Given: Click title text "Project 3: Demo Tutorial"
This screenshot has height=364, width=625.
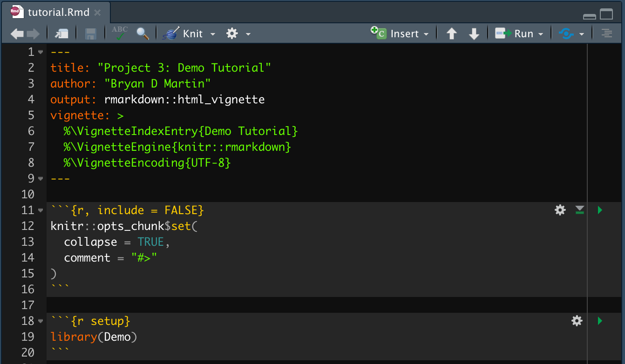Looking at the screenshot, I should 184,67.
